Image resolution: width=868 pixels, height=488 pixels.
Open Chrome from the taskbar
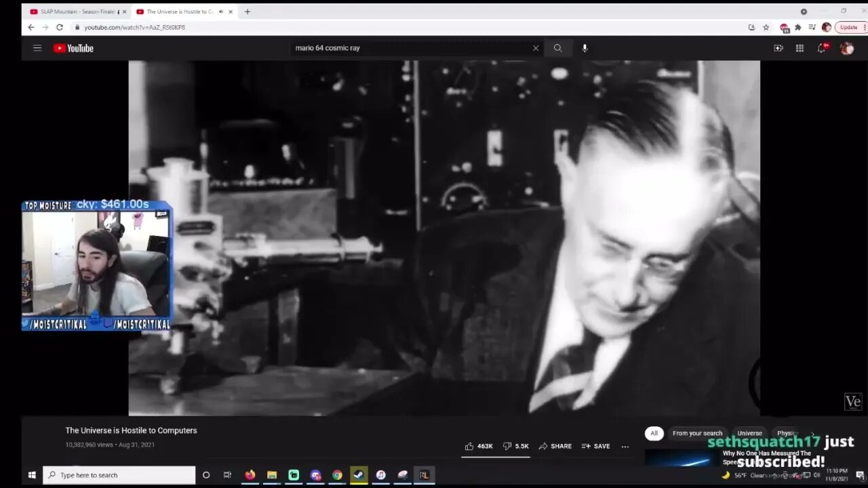[337, 475]
